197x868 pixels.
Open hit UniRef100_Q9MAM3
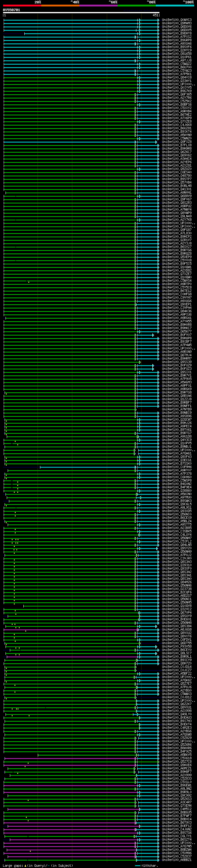tap(177, 23)
